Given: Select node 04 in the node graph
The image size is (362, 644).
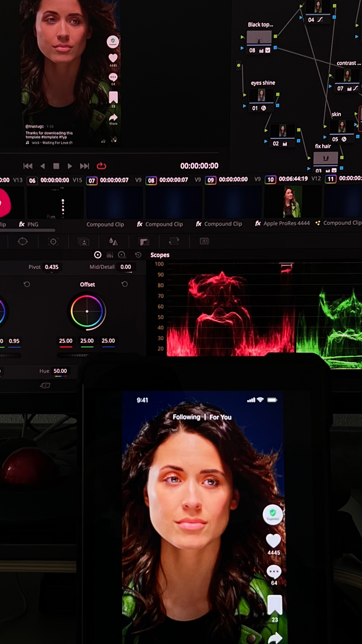Looking at the screenshot, I should (318, 7).
